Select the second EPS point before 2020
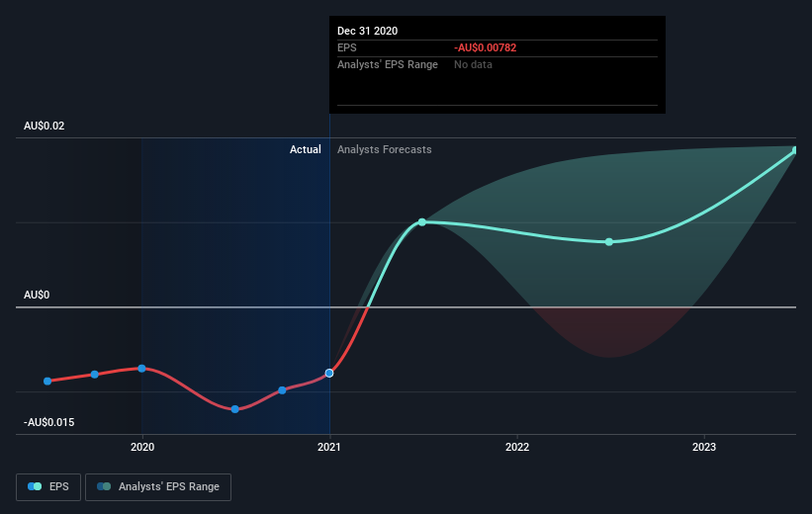The height and width of the screenshot is (514, 812). coord(95,375)
